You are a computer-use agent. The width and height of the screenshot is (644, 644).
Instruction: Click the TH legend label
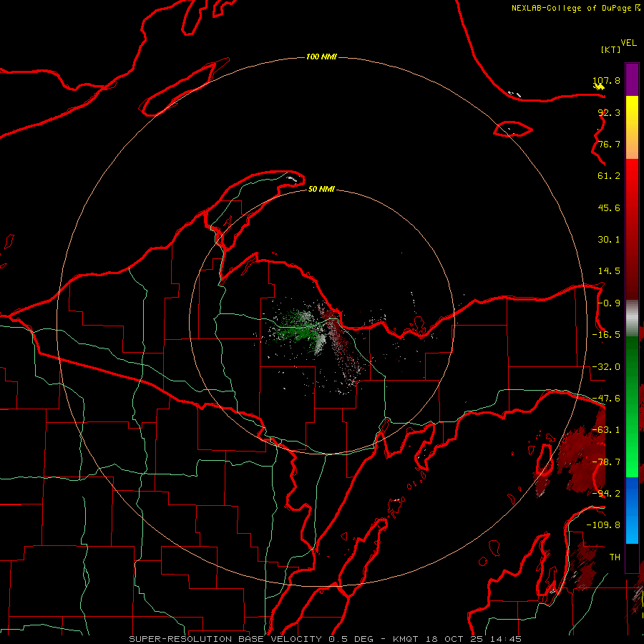click(x=615, y=557)
